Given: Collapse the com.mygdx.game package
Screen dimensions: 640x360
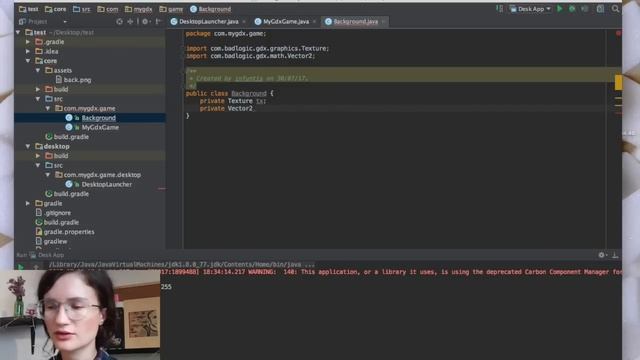Looking at the screenshot, I should tap(48, 108).
